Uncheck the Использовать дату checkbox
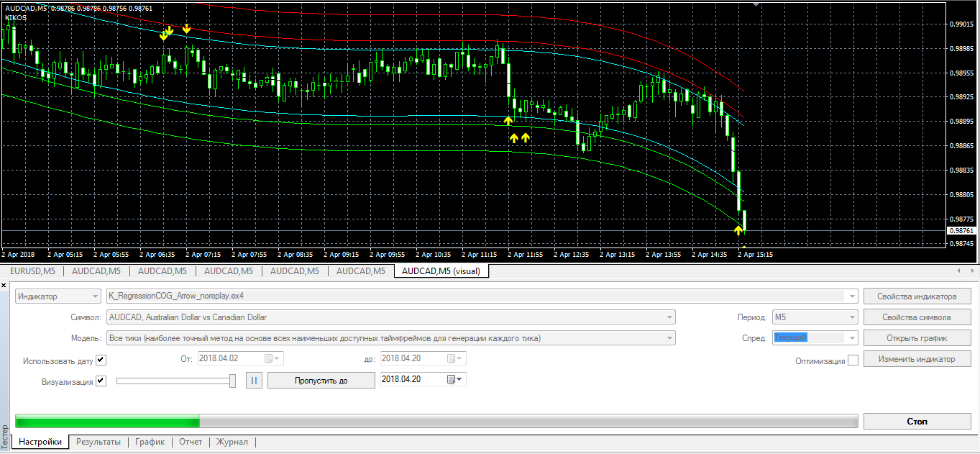This screenshot has height=454, width=980. [x=101, y=360]
